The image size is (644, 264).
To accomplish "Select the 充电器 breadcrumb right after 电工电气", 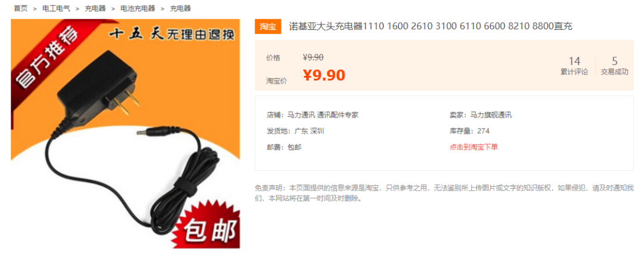I will (x=95, y=8).
